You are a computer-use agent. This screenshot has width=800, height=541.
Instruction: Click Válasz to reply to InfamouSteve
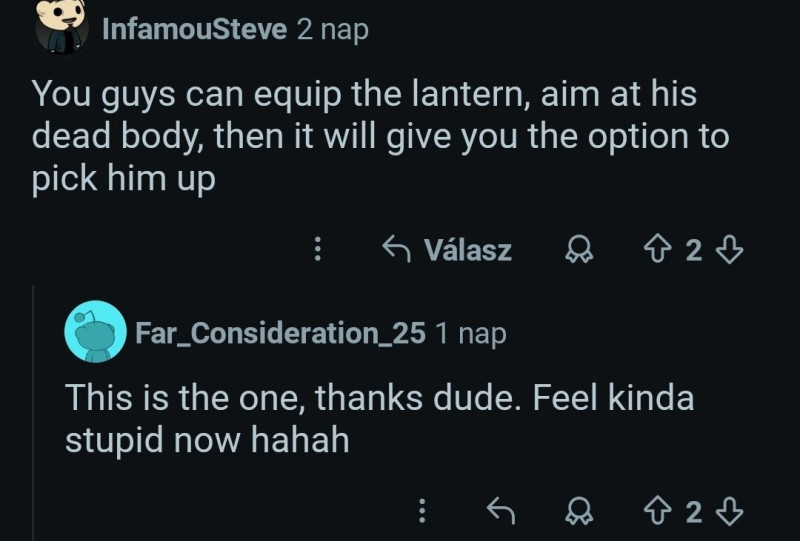[448, 249]
